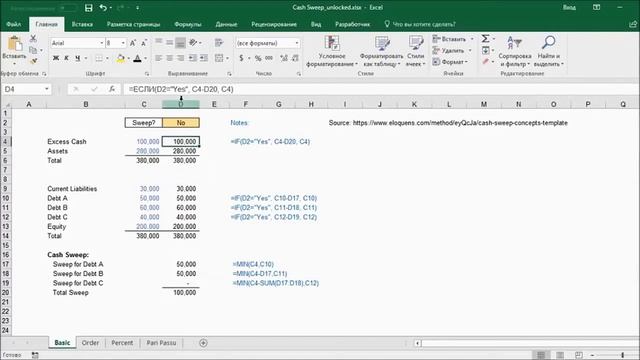Image resolution: width=640 pixels, height=360 pixels.
Task: Click the Paste (Вставить) clipboard icon
Action: pyautogui.click(x=15, y=44)
